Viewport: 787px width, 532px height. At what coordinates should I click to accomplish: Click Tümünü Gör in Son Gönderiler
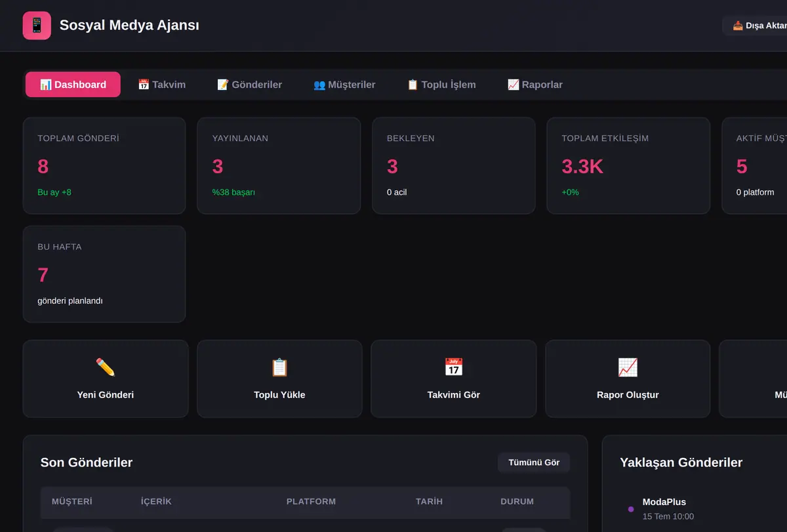tap(534, 462)
